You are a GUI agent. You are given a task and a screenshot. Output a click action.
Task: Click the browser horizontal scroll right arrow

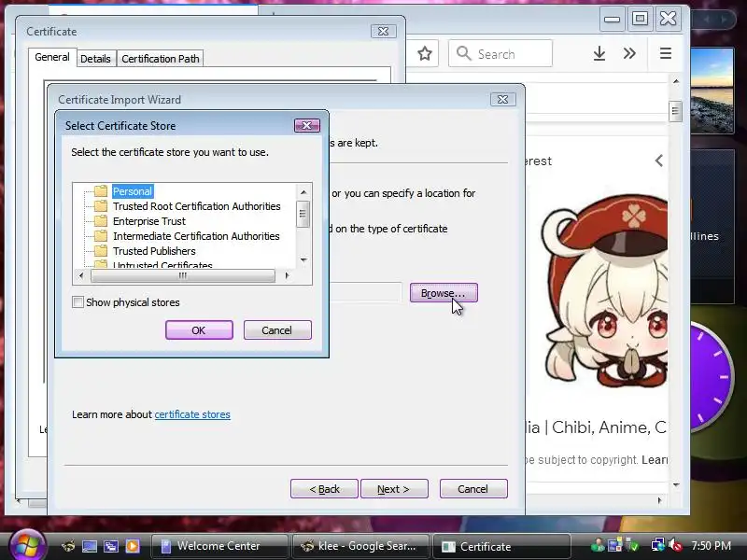pos(660,500)
